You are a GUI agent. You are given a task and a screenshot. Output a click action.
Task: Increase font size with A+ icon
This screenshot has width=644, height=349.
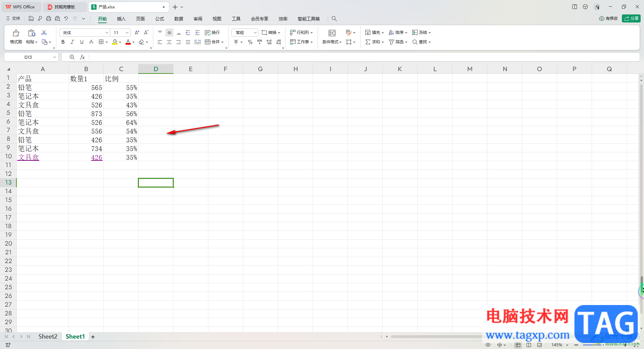click(x=137, y=33)
